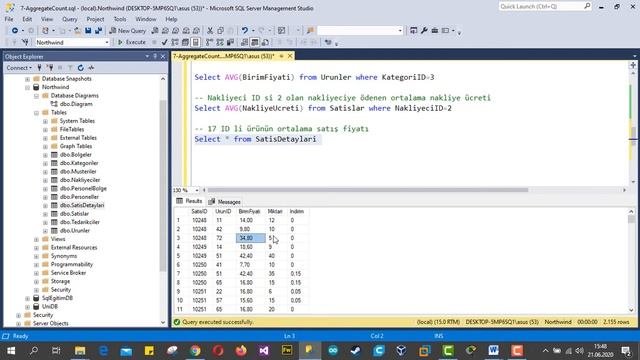The image size is (640, 360).
Task: Open the File menu
Action: point(9,19)
